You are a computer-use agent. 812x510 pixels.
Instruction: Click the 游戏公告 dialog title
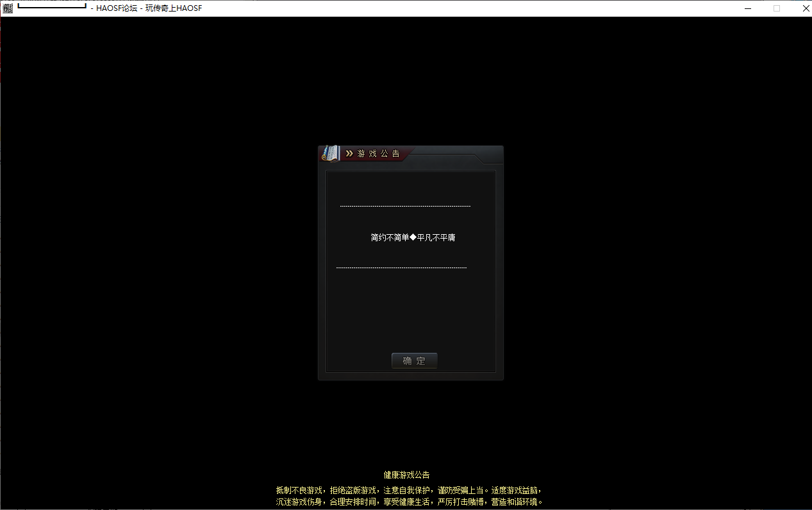click(378, 154)
